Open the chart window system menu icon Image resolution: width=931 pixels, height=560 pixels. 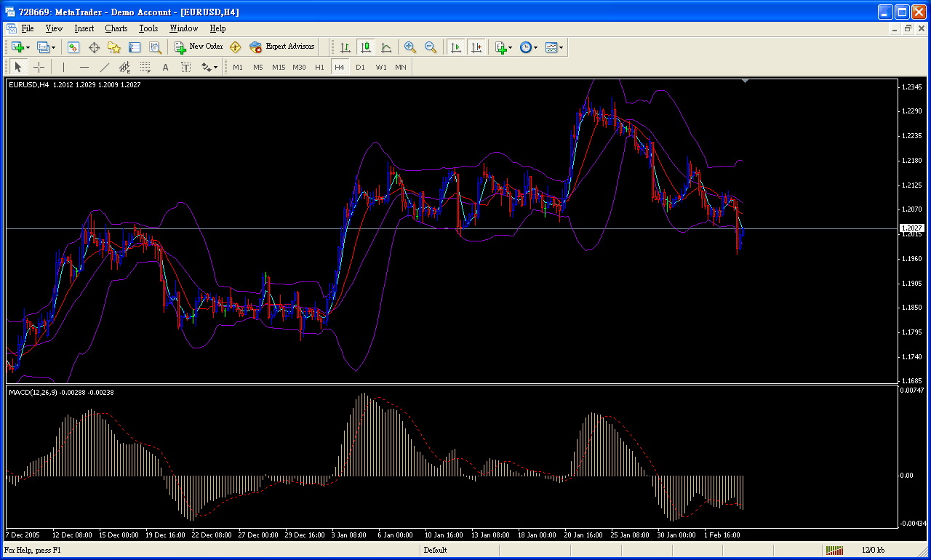[x=11, y=28]
